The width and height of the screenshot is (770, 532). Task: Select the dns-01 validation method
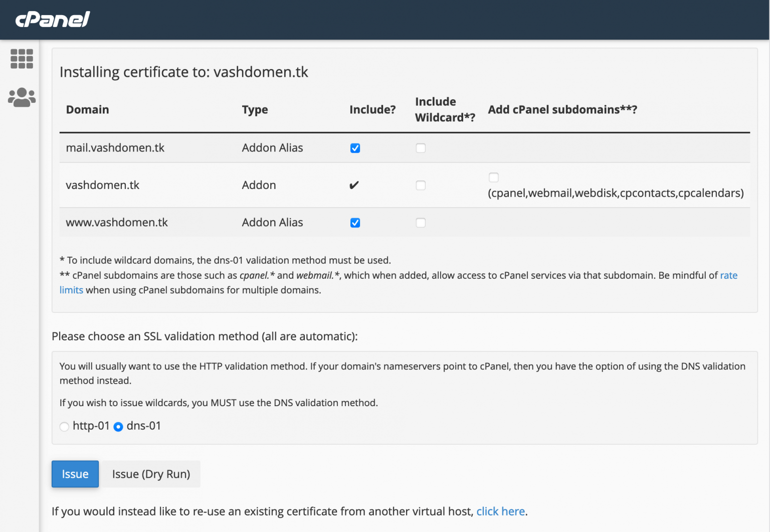[x=118, y=427]
